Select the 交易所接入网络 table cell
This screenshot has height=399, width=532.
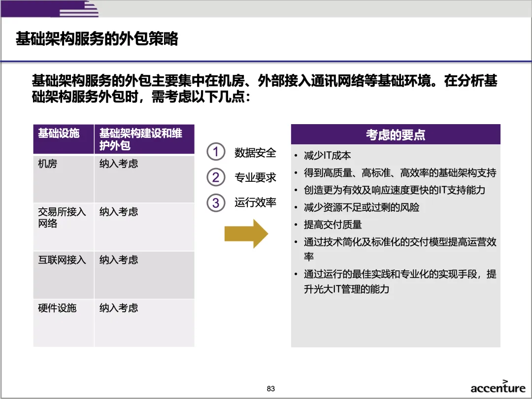[64, 227]
